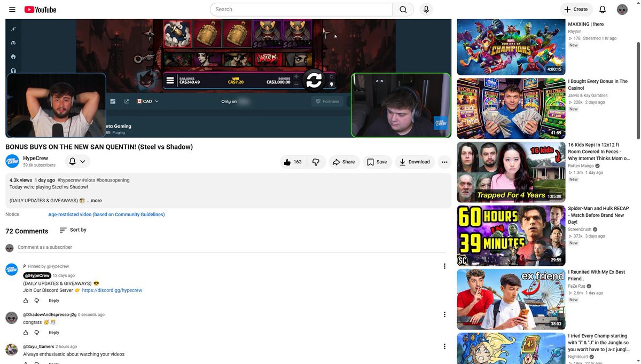
Task: Open Spider-Man and Hulk RECAP thumbnail
Action: point(511,235)
